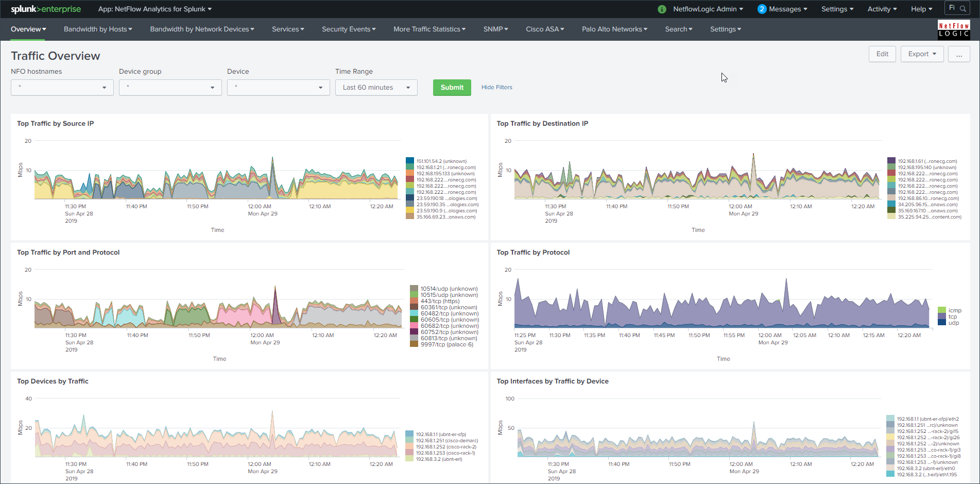Click the 443/tcp (https) legend item
The height and width of the screenshot is (484, 980).
pos(439,302)
